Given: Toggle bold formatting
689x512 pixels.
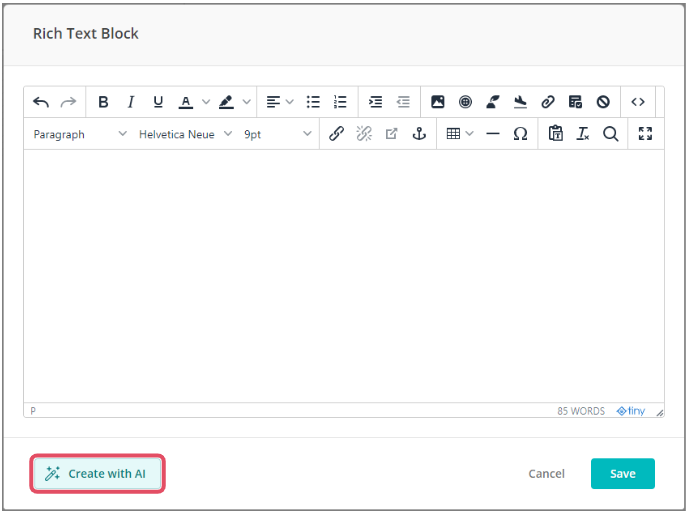Looking at the screenshot, I should coord(103,102).
